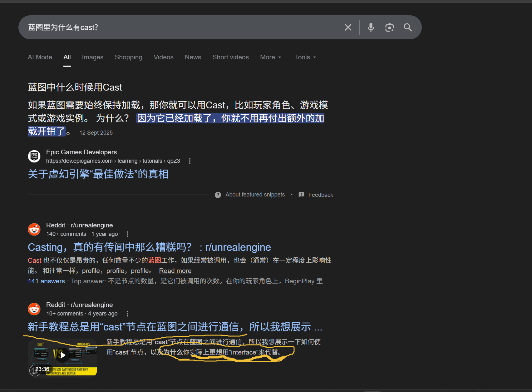Open the options menu for the 10+ comments Reddit result
Image resolution: width=532 pixels, height=392 pixels.
127,314
